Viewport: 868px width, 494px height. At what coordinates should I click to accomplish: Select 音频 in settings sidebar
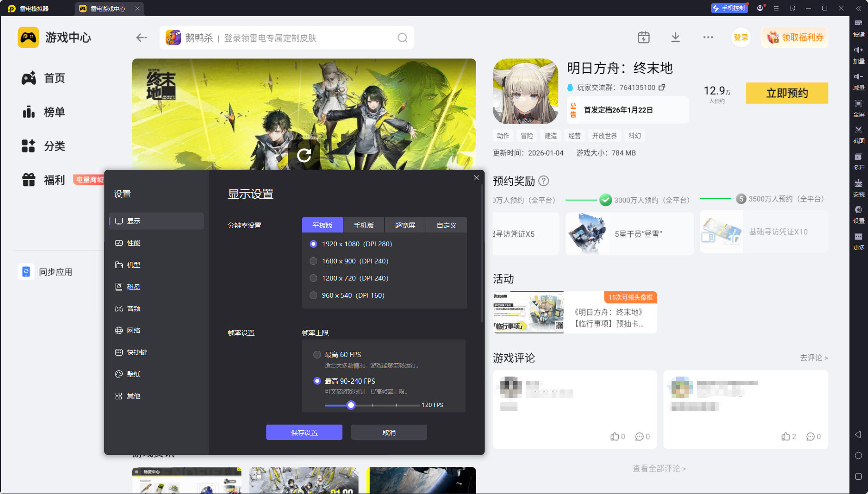click(156, 309)
